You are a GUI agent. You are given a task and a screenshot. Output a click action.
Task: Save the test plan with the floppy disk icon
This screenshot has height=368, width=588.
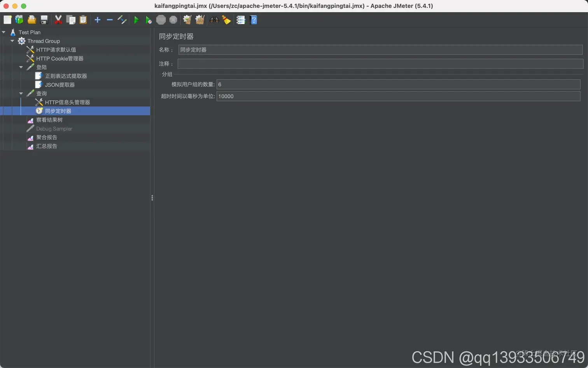click(44, 20)
